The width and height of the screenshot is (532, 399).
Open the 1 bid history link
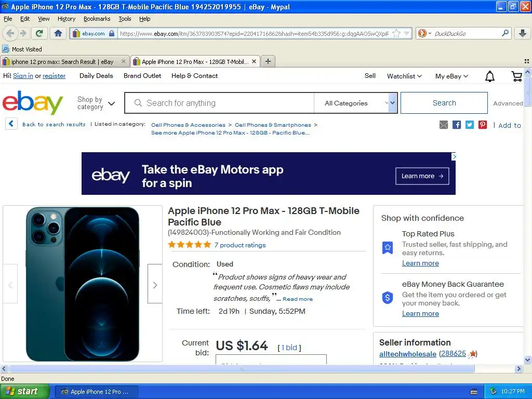click(x=289, y=348)
